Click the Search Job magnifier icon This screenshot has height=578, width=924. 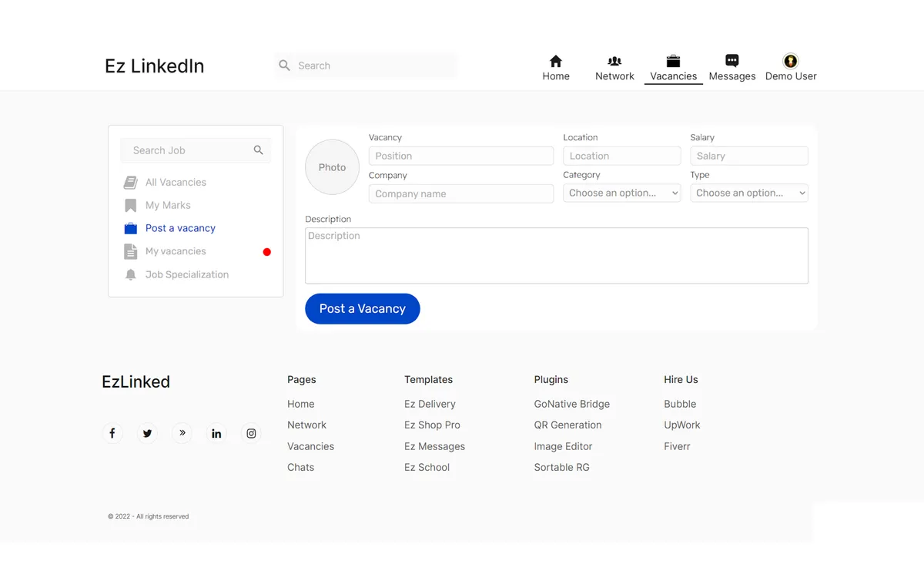[259, 150]
